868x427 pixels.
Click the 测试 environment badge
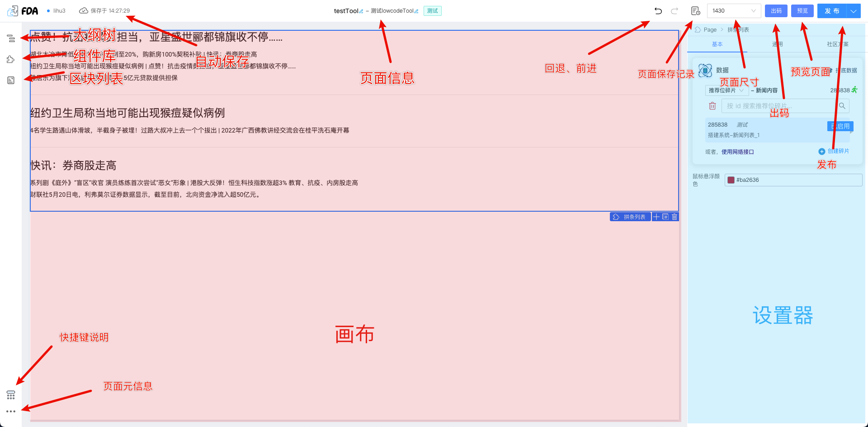433,11
